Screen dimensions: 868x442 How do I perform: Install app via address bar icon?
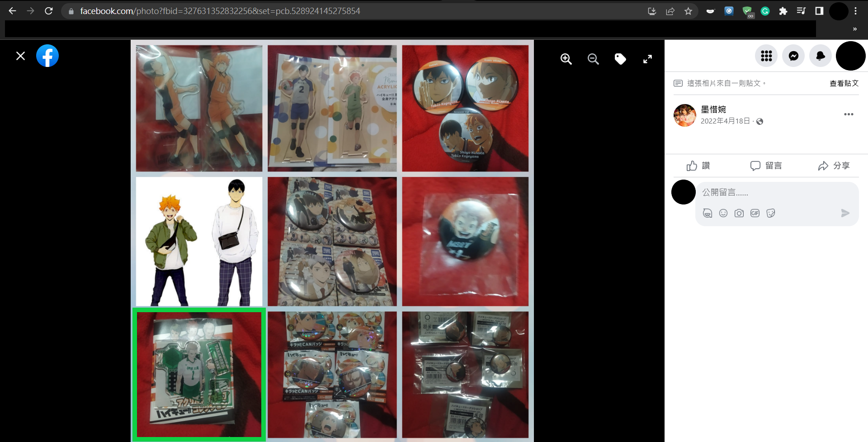tap(652, 11)
